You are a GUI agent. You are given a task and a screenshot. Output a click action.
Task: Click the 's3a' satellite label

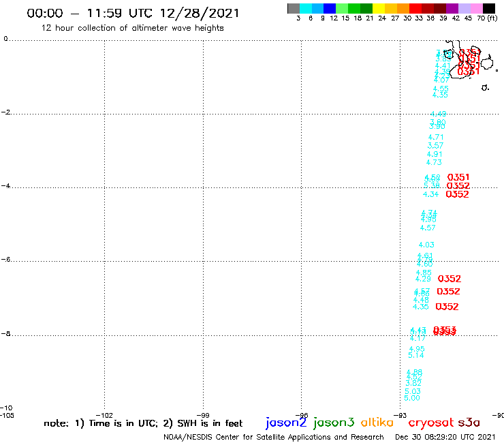click(469, 423)
